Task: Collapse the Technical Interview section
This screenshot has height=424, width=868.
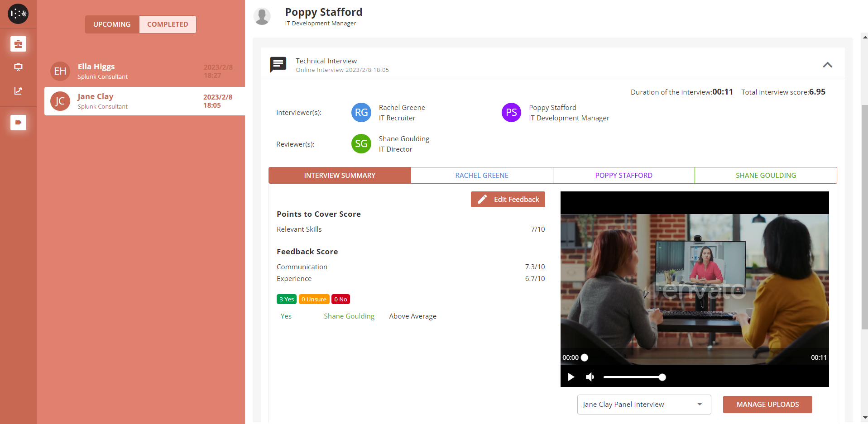Action: point(827,65)
